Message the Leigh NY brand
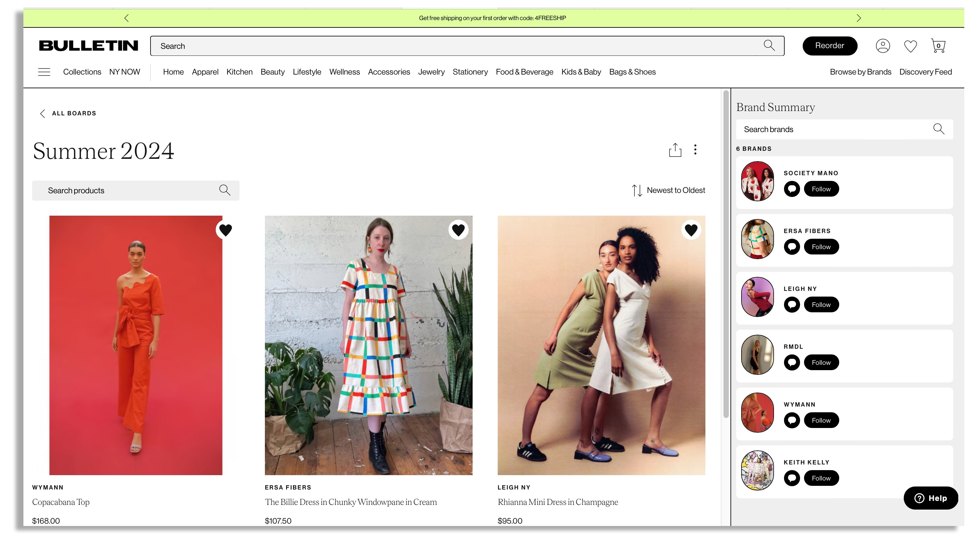Viewport: 980px width, 539px height. pos(792,305)
